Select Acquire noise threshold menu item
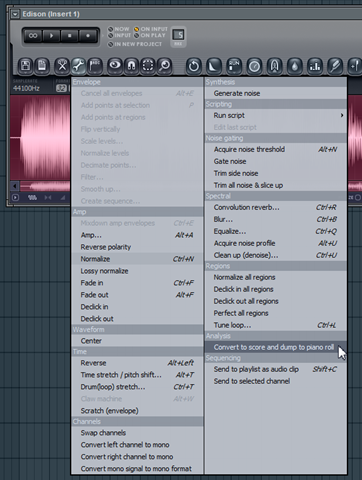 (x=276, y=149)
